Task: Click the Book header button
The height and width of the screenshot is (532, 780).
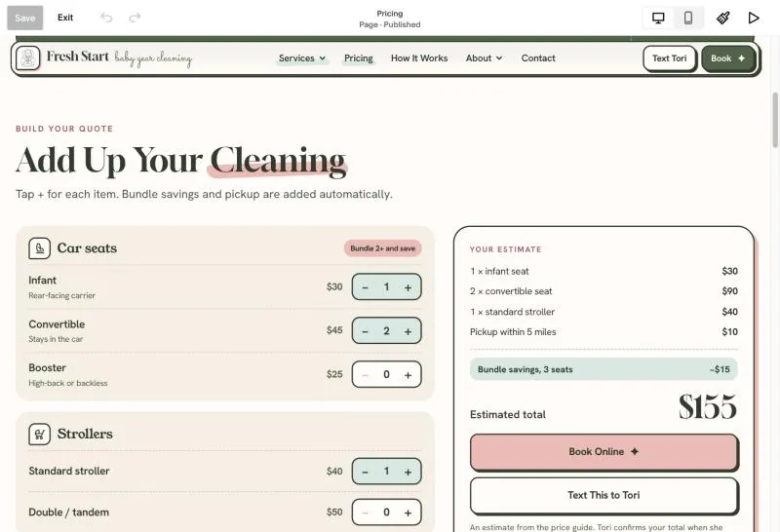Action: point(728,58)
